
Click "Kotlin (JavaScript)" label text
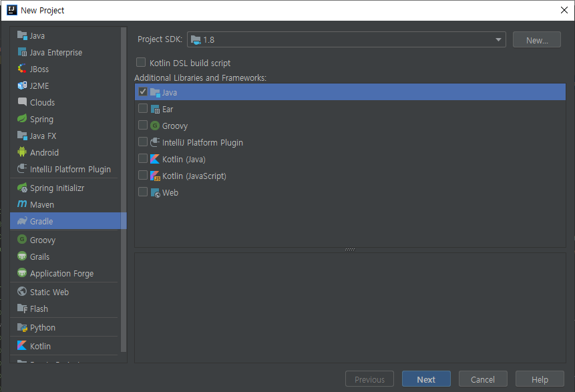click(x=194, y=176)
